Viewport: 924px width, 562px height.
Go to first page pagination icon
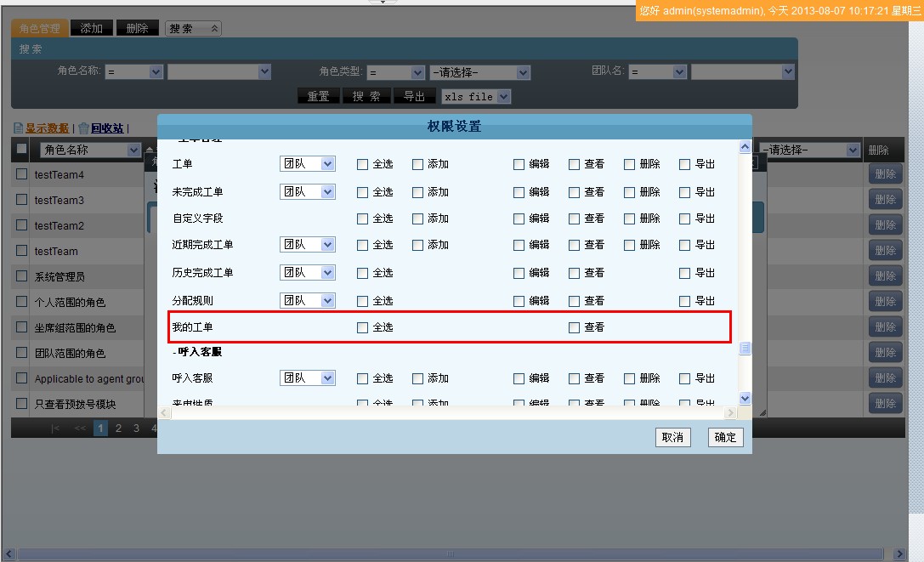(56, 429)
